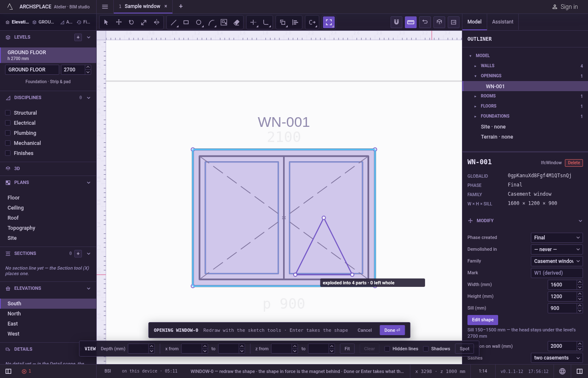Image resolution: width=588 pixels, height=378 pixels.
Task: Toggle the Shadows checkbox
Action: (x=426, y=349)
